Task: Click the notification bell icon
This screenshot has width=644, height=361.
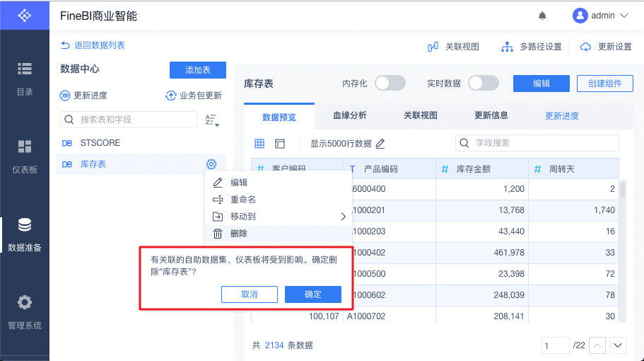Action: tap(542, 16)
